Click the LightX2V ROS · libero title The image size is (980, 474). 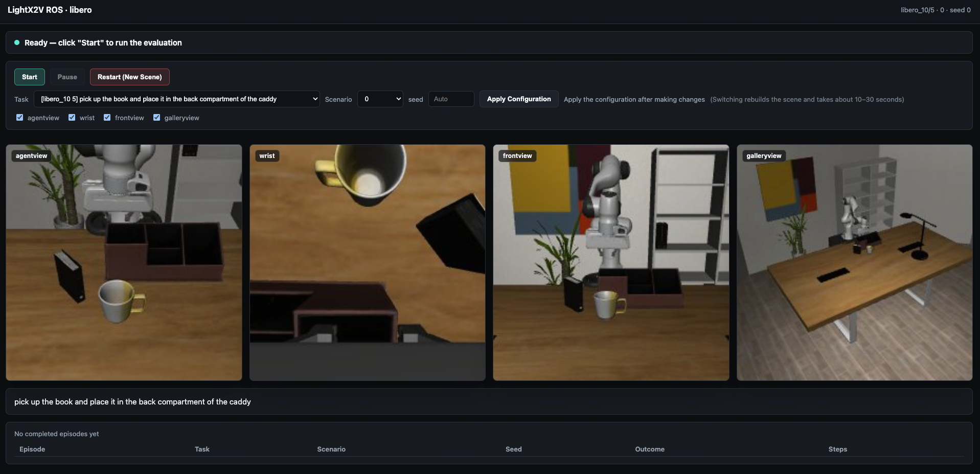(50, 10)
